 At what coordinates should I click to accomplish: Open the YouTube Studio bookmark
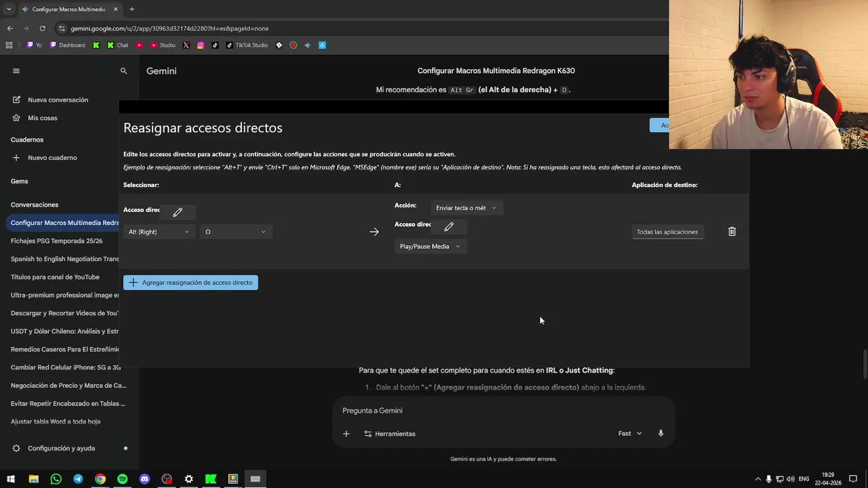[x=163, y=45]
